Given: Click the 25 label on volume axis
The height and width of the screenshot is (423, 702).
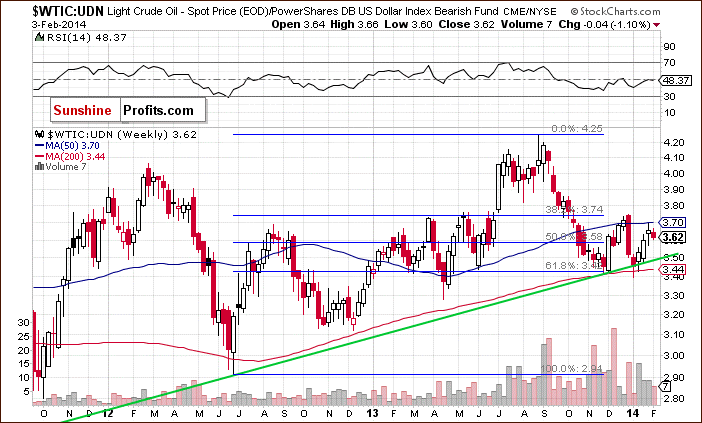Looking at the screenshot, I should [23, 337].
